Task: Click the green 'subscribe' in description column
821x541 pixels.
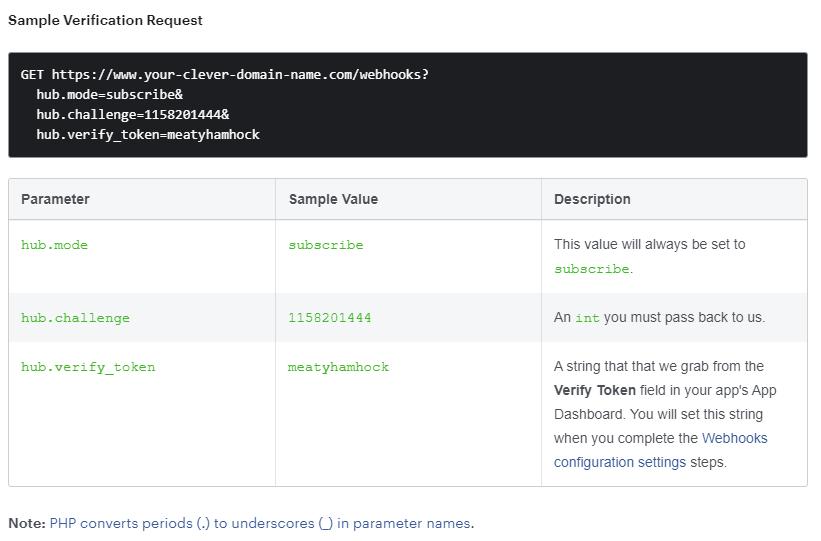Action: (x=592, y=269)
